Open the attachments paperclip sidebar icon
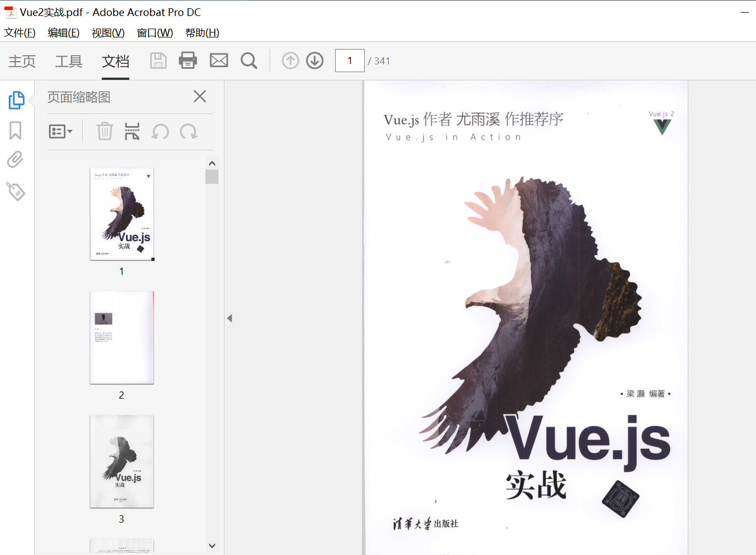Viewport: 756px width, 555px height. click(15, 160)
